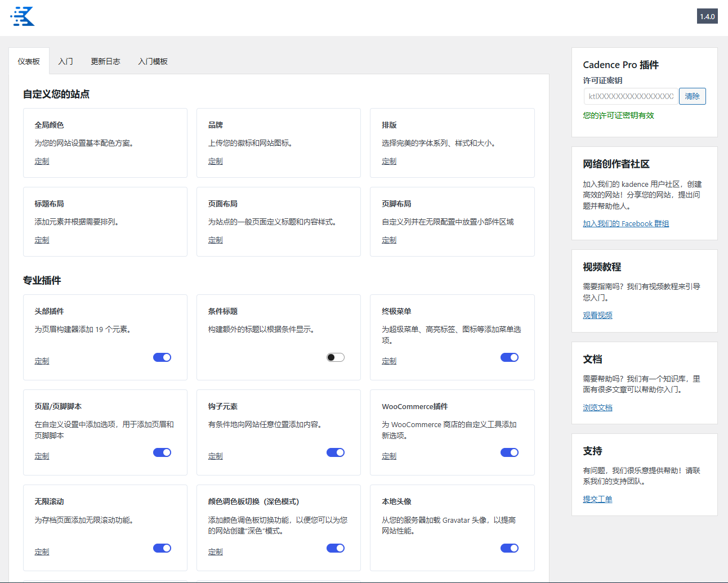Click the 许可证密钥 input field
The height and width of the screenshot is (583, 728).
pos(631,96)
